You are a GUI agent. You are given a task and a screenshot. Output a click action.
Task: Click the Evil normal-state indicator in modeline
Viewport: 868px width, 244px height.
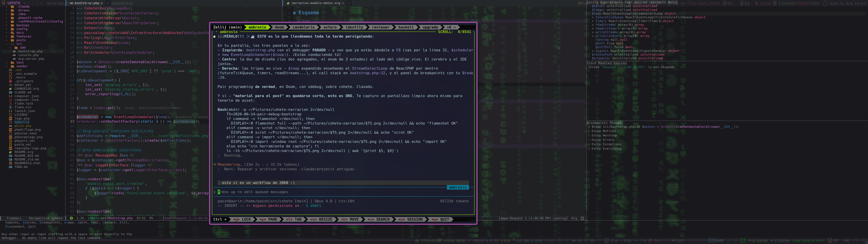(x=71, y=218)
